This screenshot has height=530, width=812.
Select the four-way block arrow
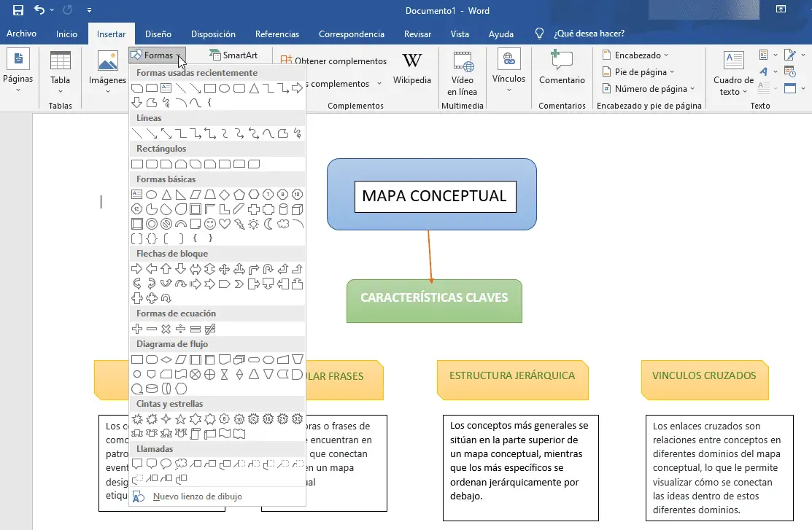pos(224,269)
